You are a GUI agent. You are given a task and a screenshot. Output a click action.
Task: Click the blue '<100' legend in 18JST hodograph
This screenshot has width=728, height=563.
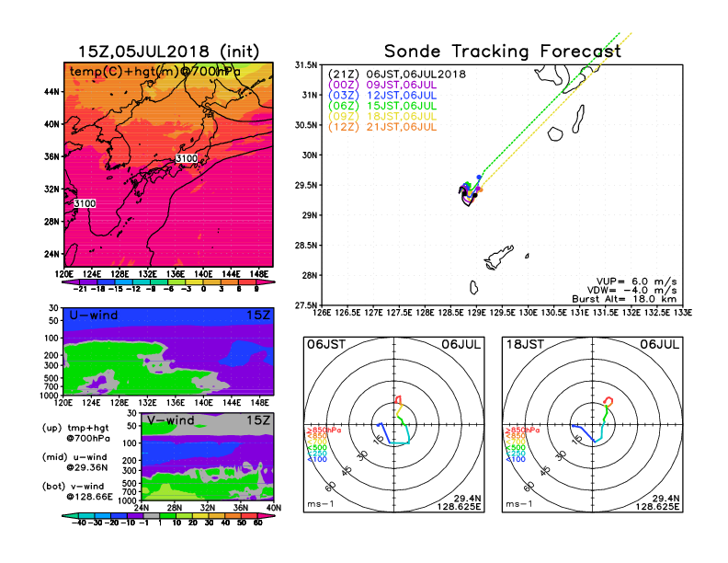pyautogui.click(x=516, y=459)
